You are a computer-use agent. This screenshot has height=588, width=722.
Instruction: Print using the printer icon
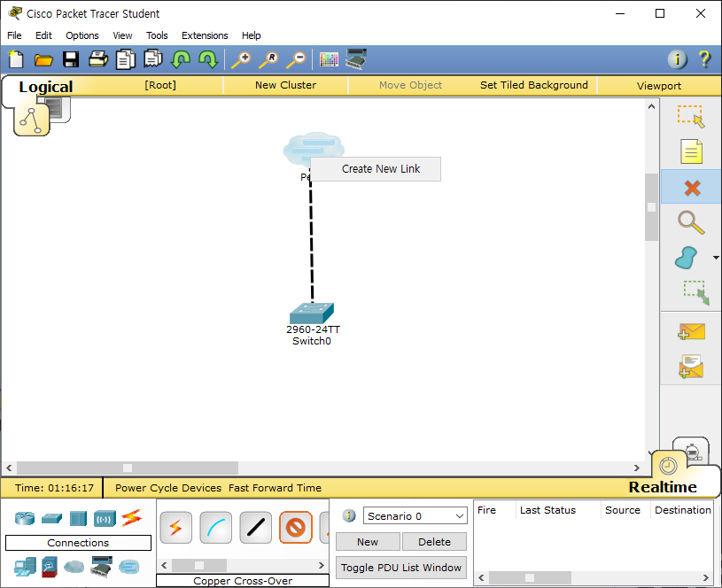click(98, 59)
